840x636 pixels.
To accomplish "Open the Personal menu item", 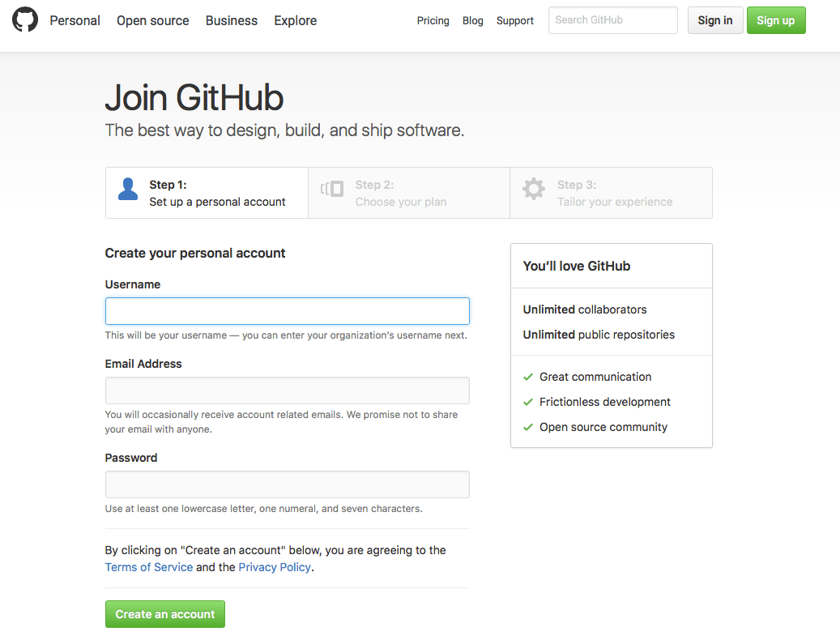I will coord(75,20).
